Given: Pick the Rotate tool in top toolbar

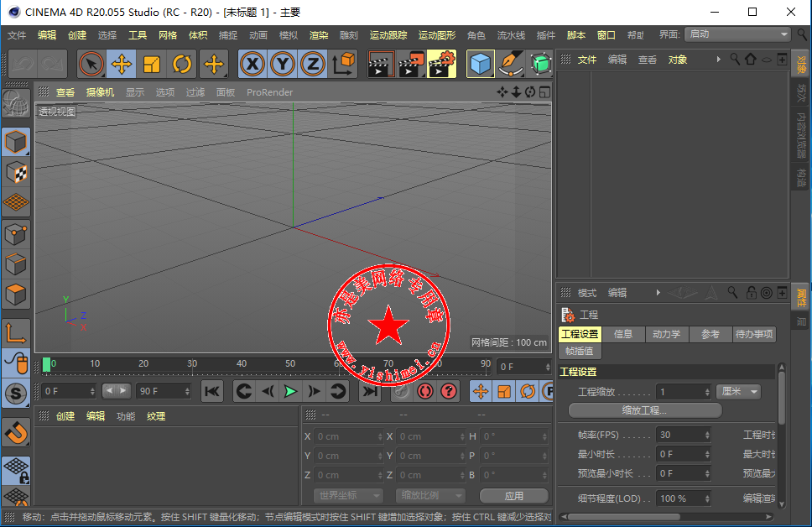Looking at the screenshot, I should (182, 65).
